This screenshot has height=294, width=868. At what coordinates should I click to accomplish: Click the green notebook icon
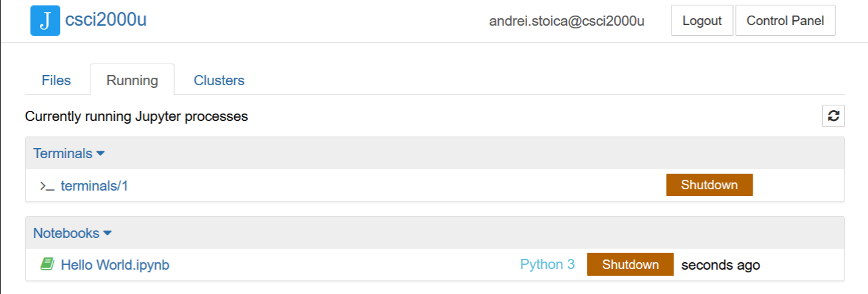click(47, 264)
